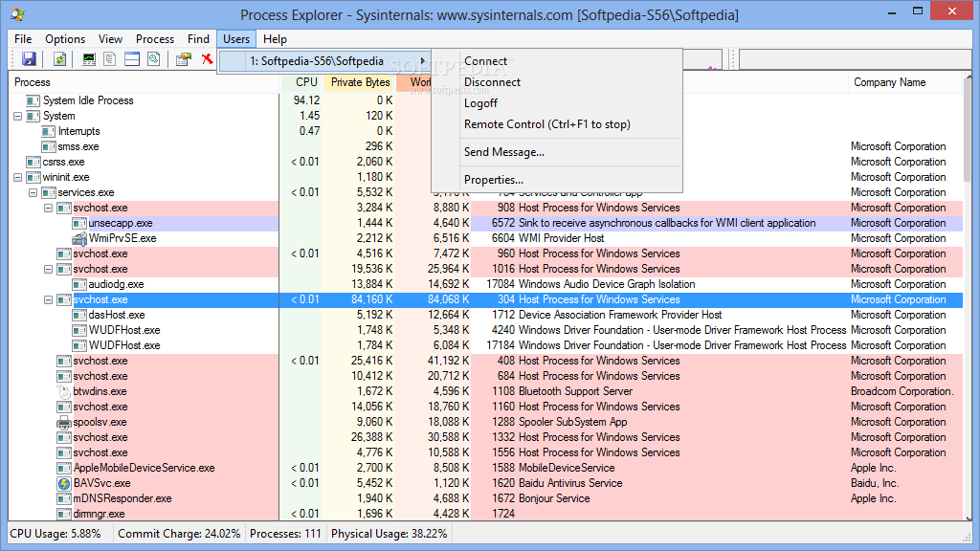Image resolution: width=980 pixels, height=551 pixels.
Task: Click the WmiPrvSE.exe process icon
Action: pos(79,238)
